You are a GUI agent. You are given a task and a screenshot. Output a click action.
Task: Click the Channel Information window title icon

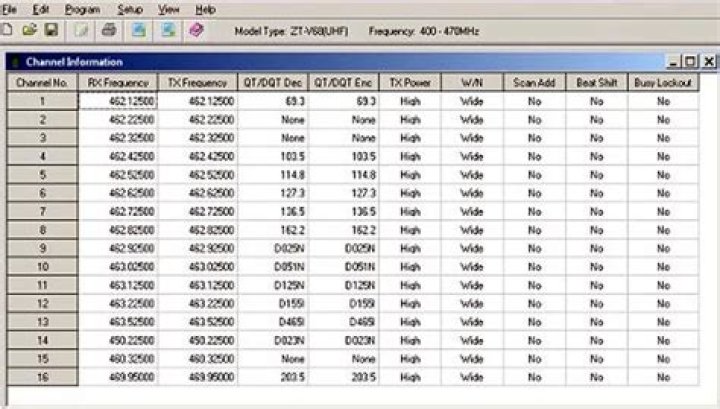[x=15, y=62]
